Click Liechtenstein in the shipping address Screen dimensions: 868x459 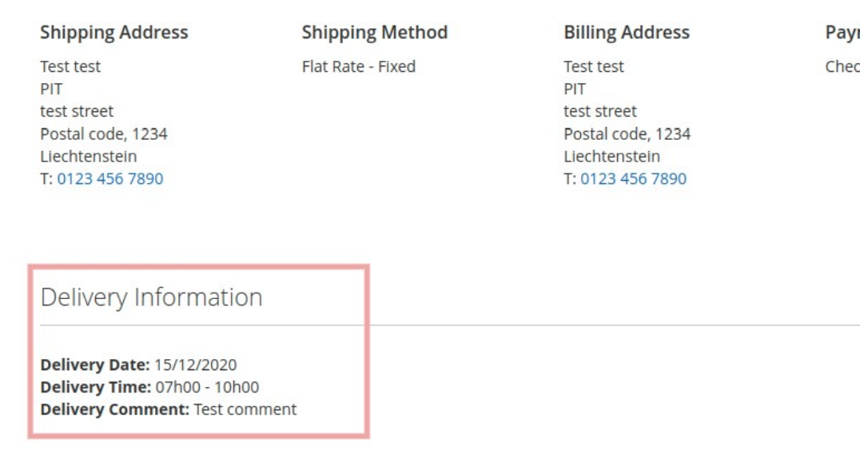(88, 157)
